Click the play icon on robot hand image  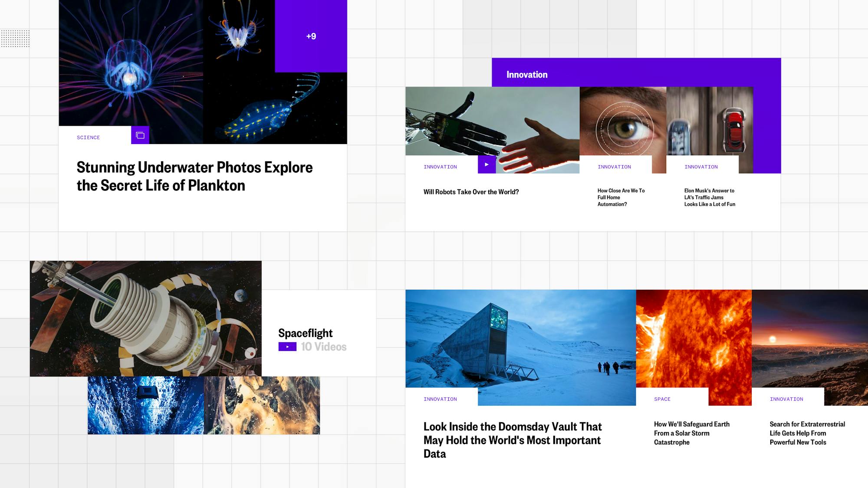click(x=487, y=164)
